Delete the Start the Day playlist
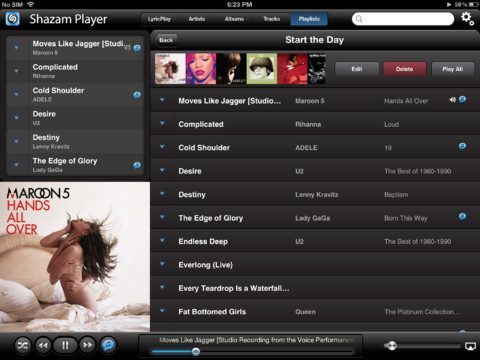Screen dimensions: 480x360 click(x=404, y=69)
